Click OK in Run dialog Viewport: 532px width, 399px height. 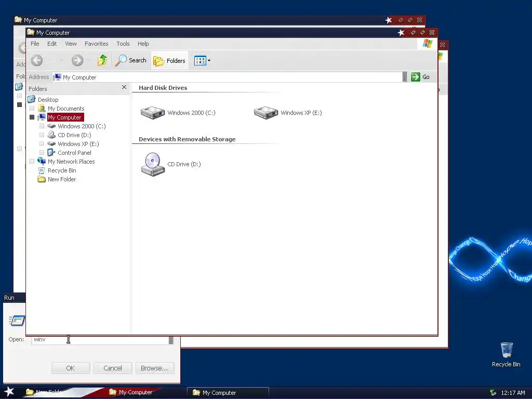click(71, 368)
